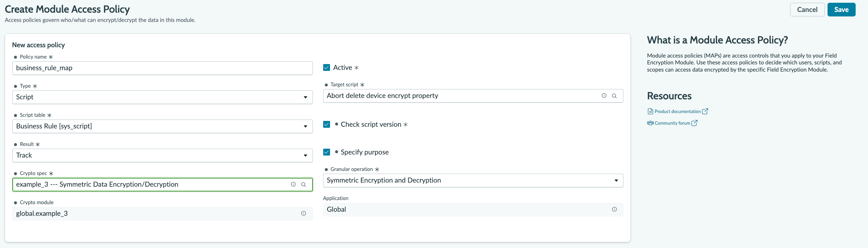Click the 'Granular operation' field label
868x248 pixels.
click(351, 169)
